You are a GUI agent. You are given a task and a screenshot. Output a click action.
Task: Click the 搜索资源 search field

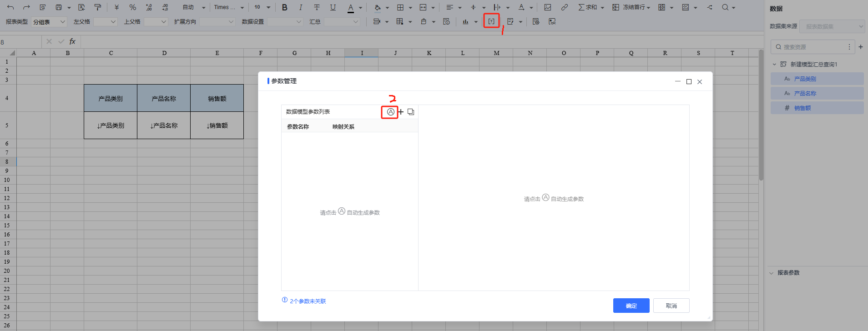pos(812,47)
